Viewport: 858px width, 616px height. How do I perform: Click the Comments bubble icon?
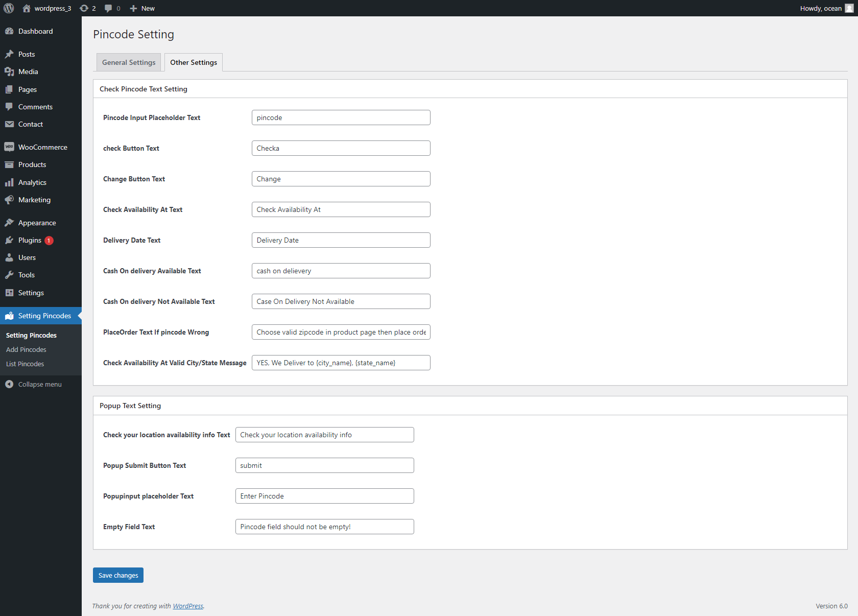[x=10, y=107]
